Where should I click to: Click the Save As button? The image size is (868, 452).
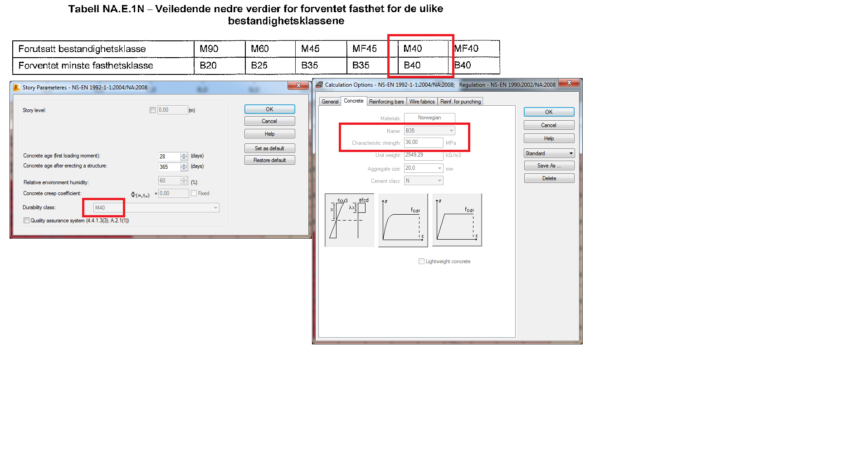click(x=549, y=165)
